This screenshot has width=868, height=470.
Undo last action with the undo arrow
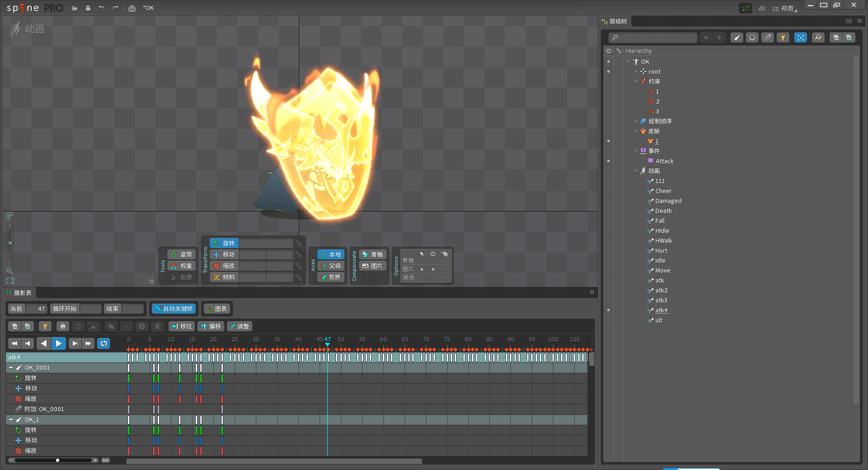tap(102, 8)
